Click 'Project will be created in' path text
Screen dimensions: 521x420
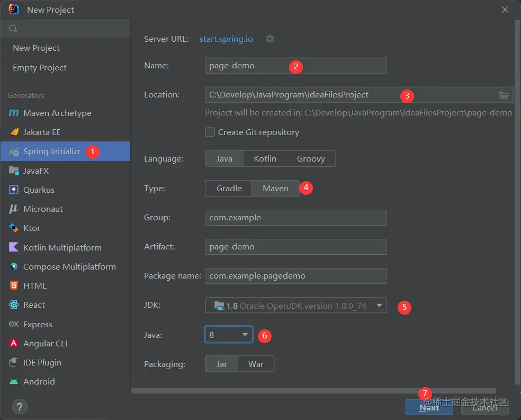point(358,113)
